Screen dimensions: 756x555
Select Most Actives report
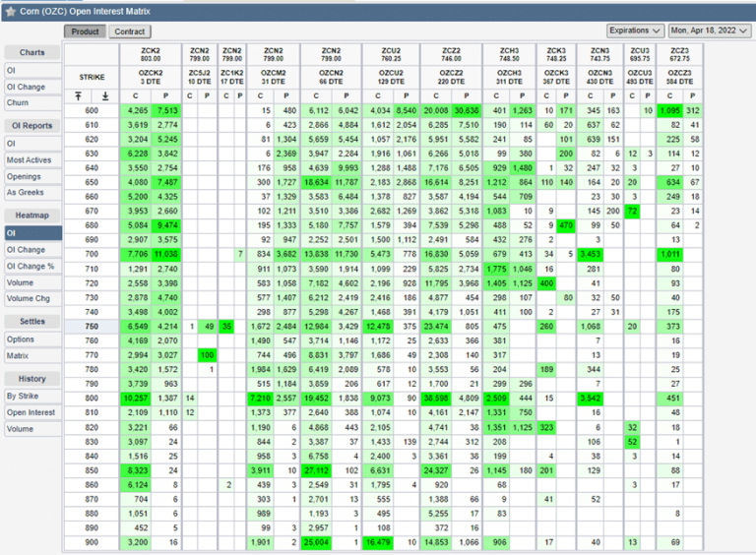[x=33, y=160]
